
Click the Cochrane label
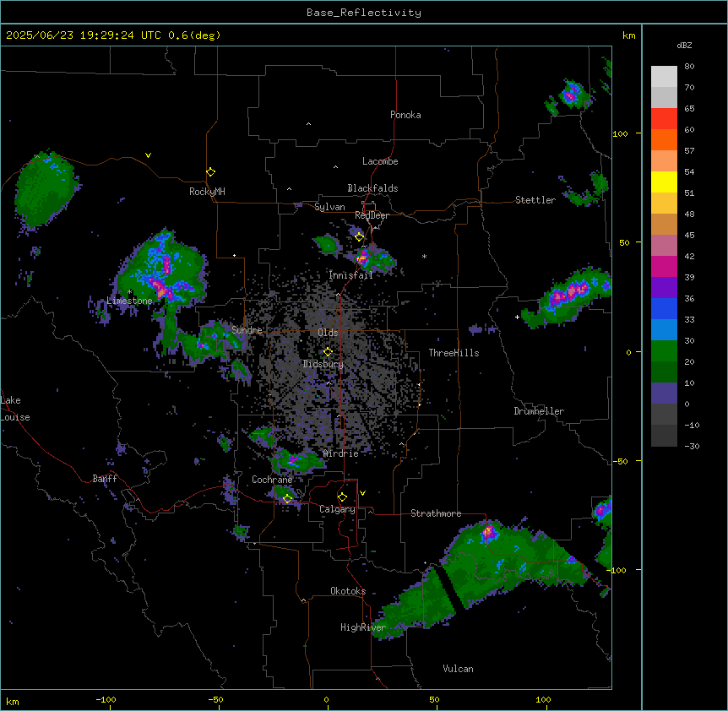coord(272,480)
